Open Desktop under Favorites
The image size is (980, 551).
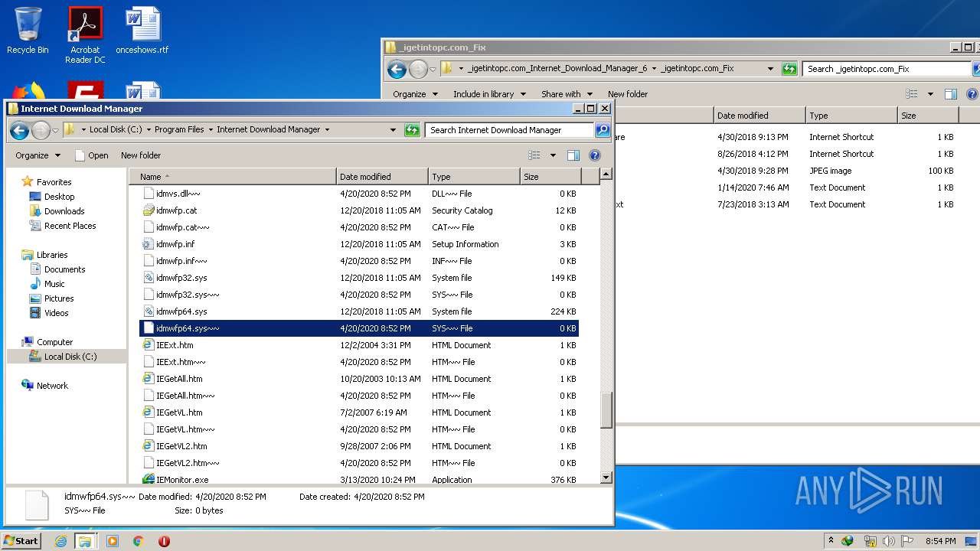tap(59, 197)
